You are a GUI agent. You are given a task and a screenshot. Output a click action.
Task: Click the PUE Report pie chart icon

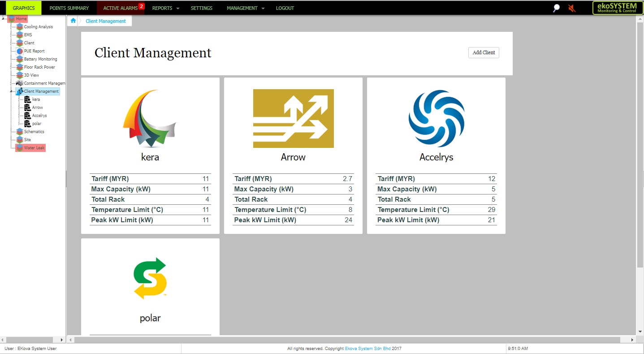coord(19,51)
